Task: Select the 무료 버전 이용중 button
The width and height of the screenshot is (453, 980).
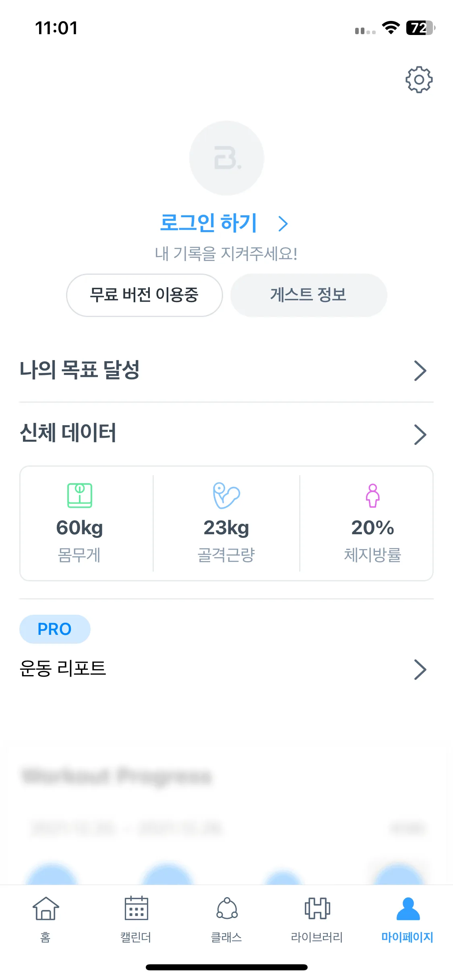Action: [145, 295]
